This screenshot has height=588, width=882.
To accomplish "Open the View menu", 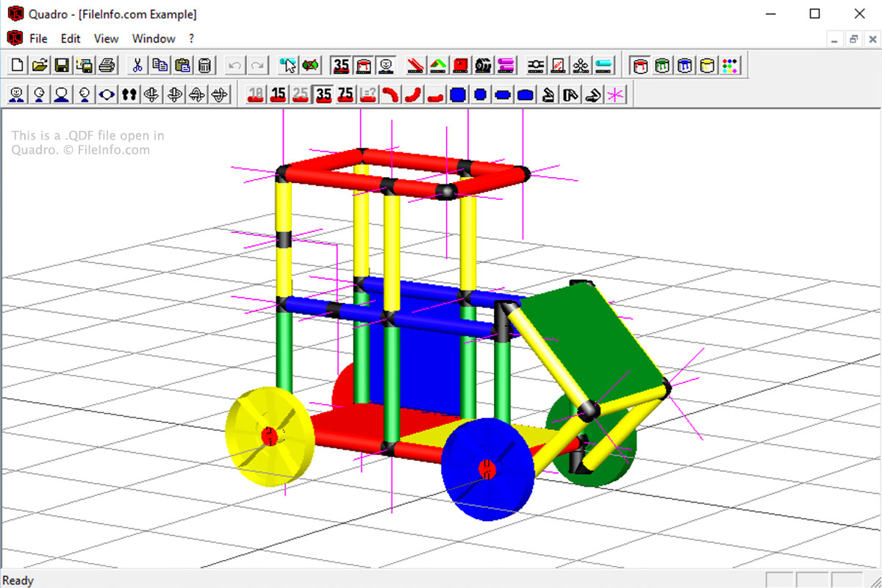I will coord(106,38).
